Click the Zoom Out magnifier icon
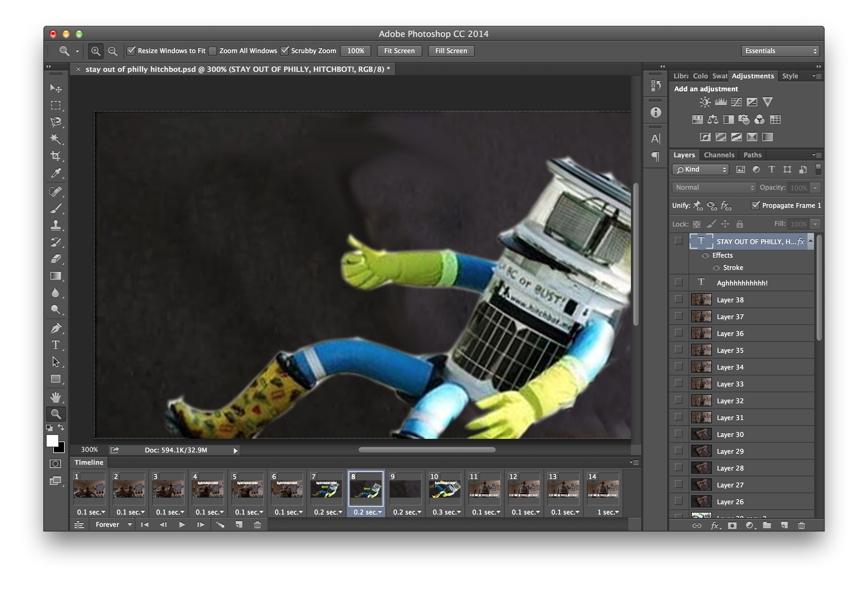 112,51
